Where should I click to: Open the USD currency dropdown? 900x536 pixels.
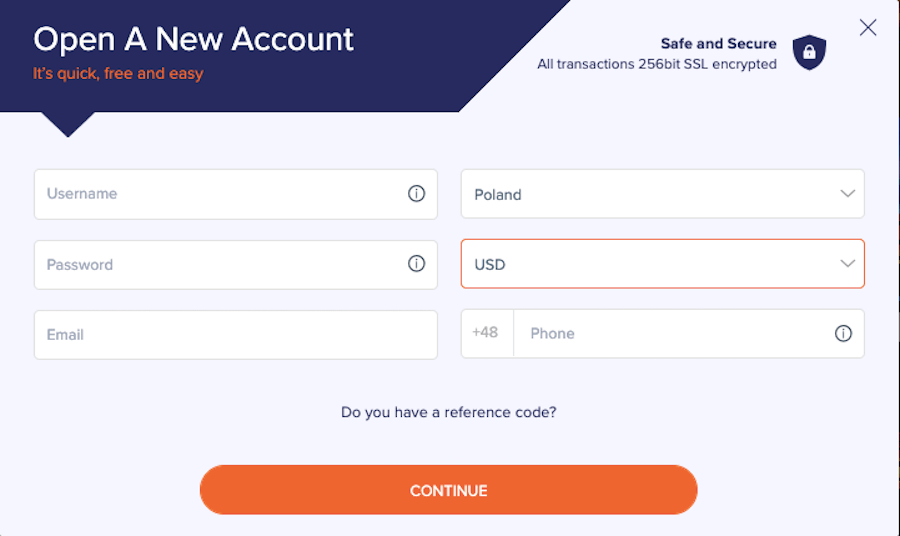662,264
